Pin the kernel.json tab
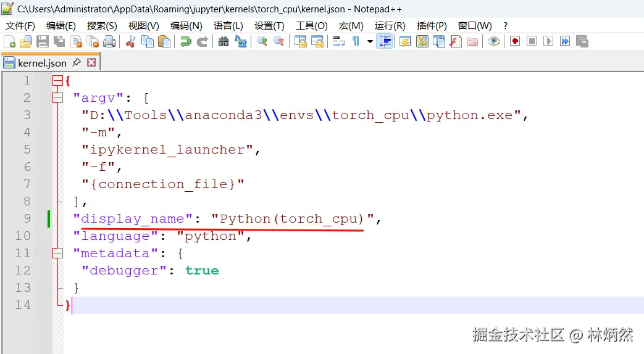 pos(77,62)
